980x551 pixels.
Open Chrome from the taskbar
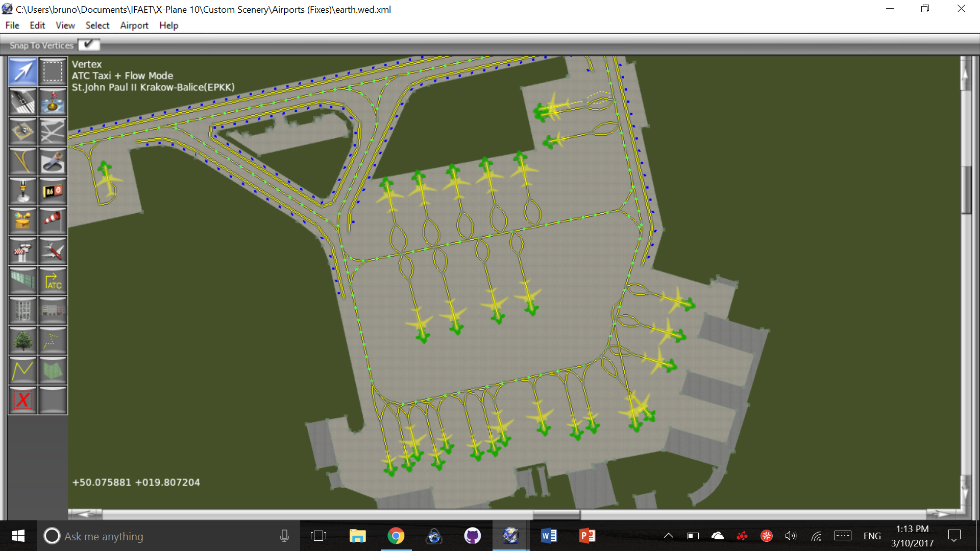(396, 536)
